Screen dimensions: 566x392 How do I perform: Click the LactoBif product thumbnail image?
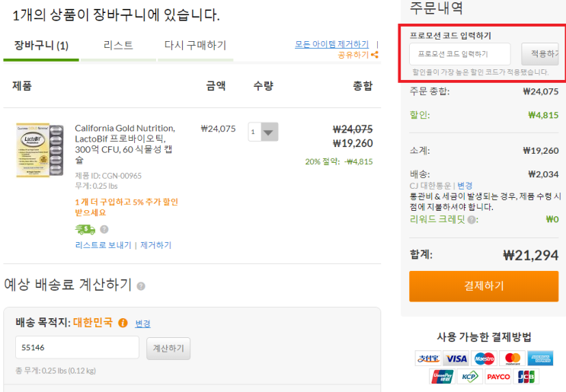[40, 150]
